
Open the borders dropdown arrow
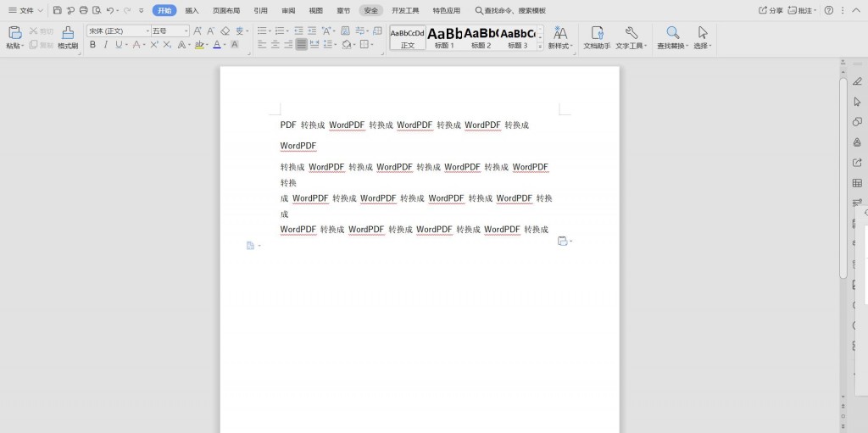click(372, 44)
